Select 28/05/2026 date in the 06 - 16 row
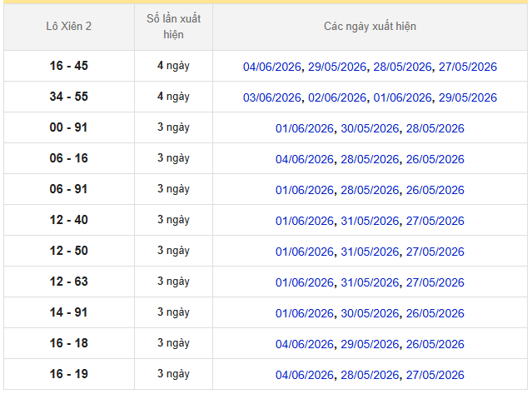 pyautogui.click(x=370, y=159)
